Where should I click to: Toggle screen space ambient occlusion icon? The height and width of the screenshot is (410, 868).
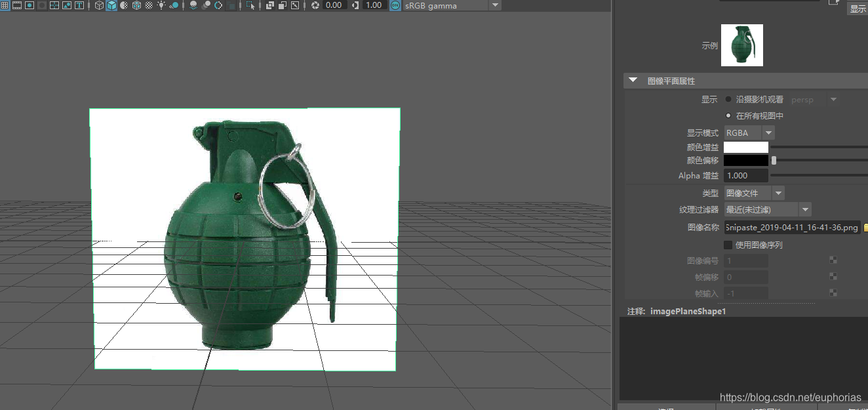pyautogui.click(x=193, y=5)
